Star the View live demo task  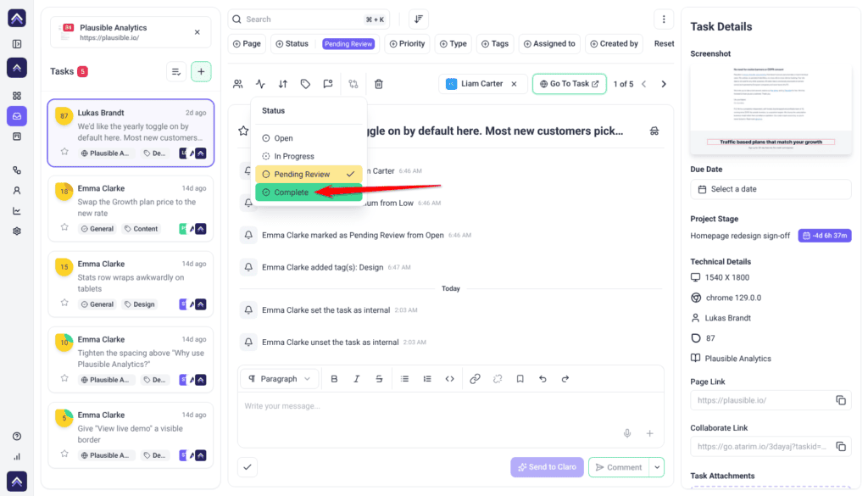(64, 454)
